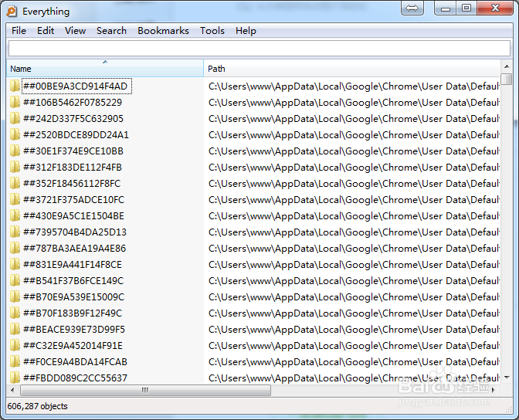Select the ##106B5462F0785229 folder name
Screen dimensions: 519x420
tap(73, 103)
